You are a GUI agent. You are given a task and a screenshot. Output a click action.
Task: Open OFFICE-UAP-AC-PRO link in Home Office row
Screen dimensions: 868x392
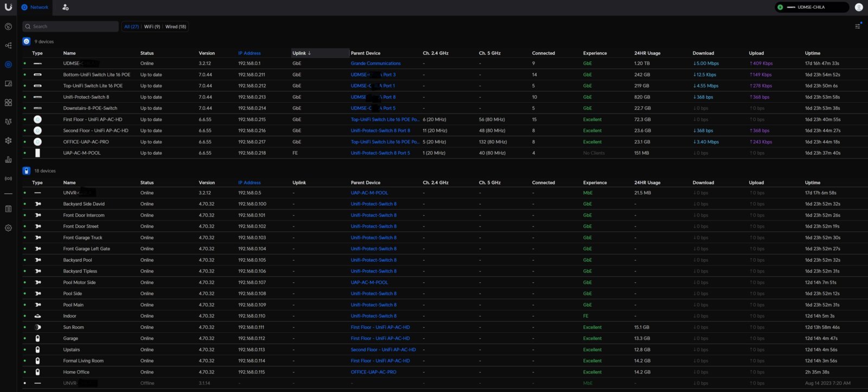[x=373, y=372]
